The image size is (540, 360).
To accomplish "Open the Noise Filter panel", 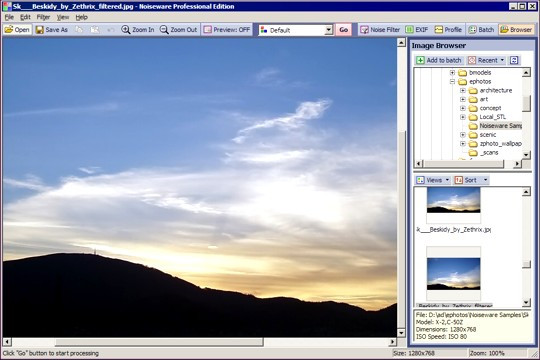I will [380, 30].
